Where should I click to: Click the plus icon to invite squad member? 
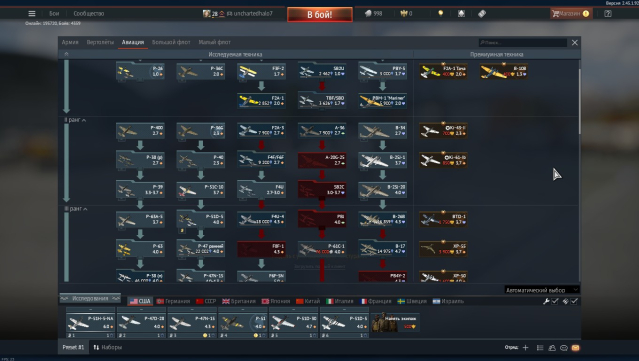[525, 348]
